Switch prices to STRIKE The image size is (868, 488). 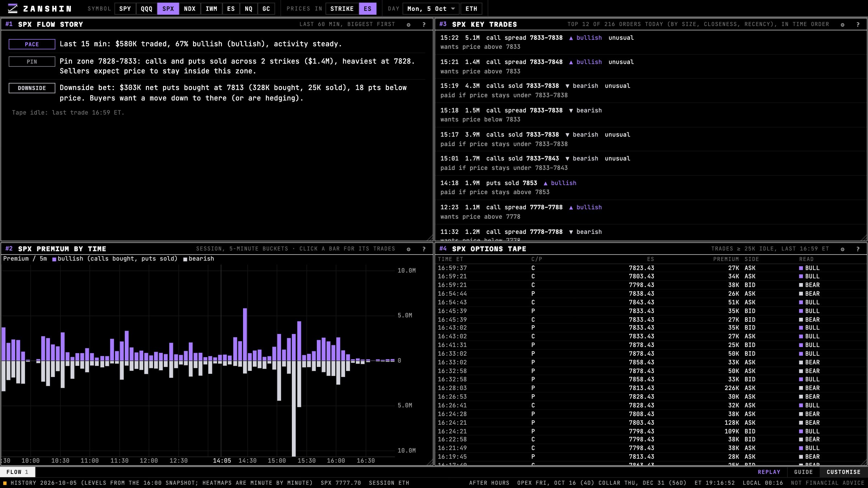[x=342, y=9]
